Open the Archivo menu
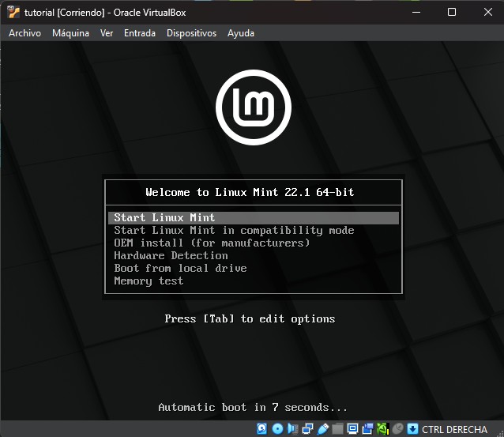The height and width of the screenshot is (437, 504). pos(24,33)
